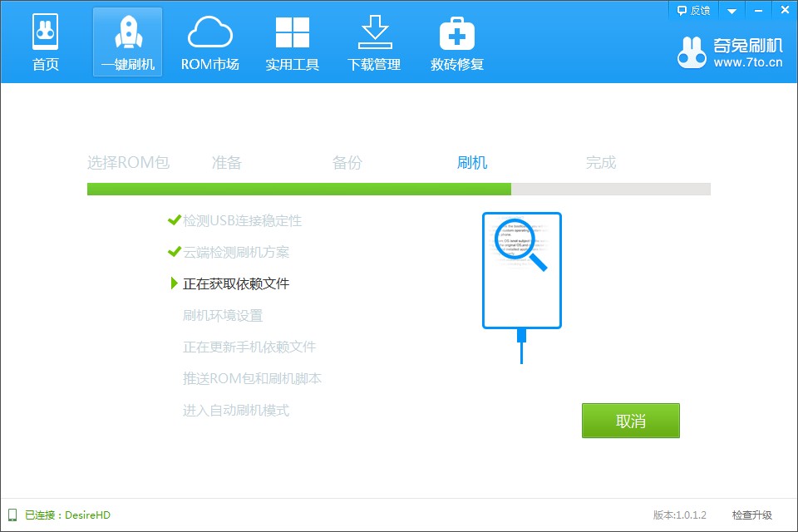Close the 奇兔刷机 window
Viewport: 798px width, 532px height.
785,10
